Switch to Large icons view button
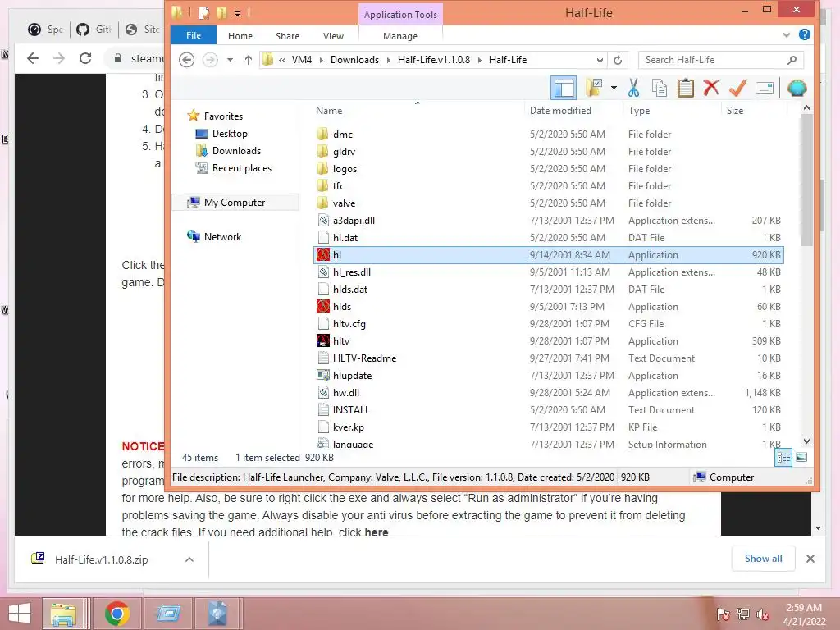Viewport: 840px width, 630px height. click(801, 458)
